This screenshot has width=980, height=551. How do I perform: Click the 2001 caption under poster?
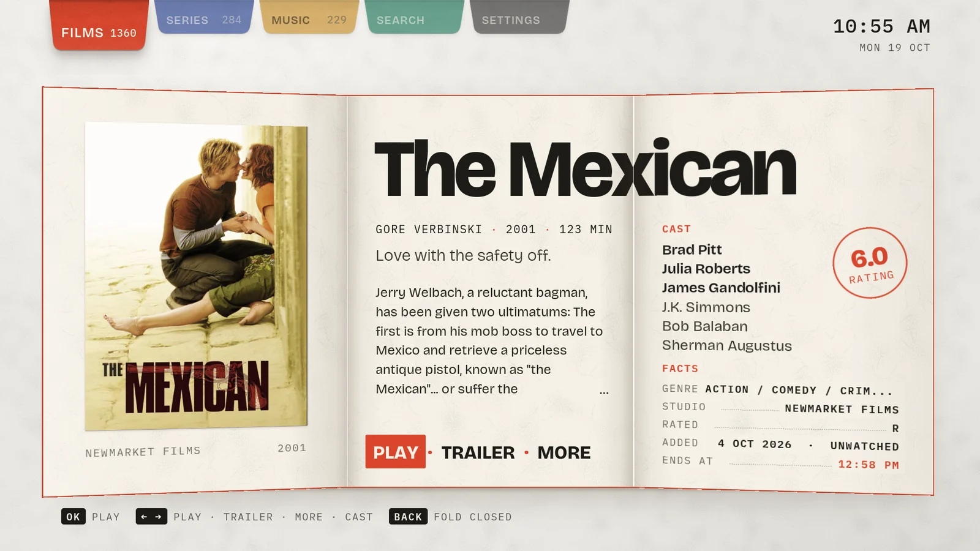point(292,448)
